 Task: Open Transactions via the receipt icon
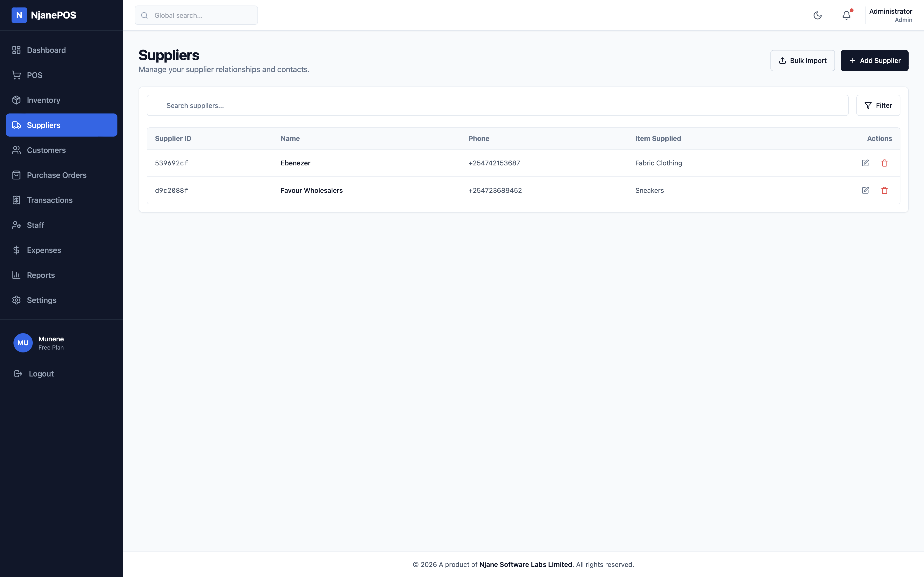click(x=16, y=200)
